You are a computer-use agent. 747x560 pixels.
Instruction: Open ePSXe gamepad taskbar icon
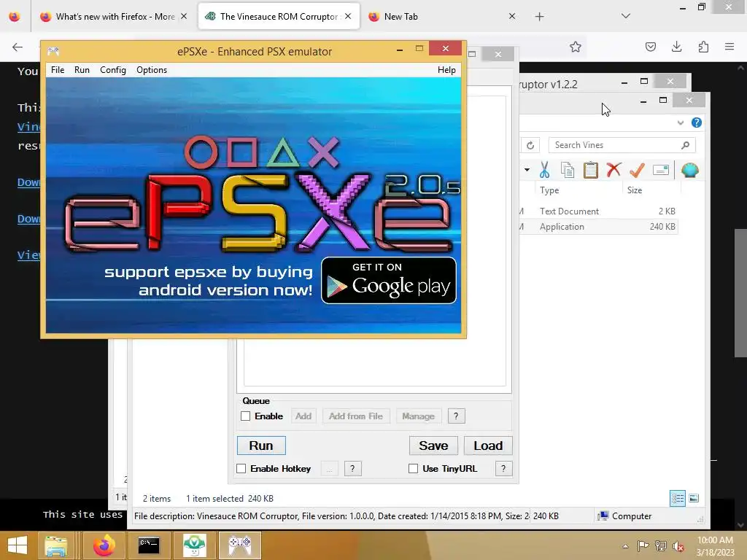pos(239,545)
